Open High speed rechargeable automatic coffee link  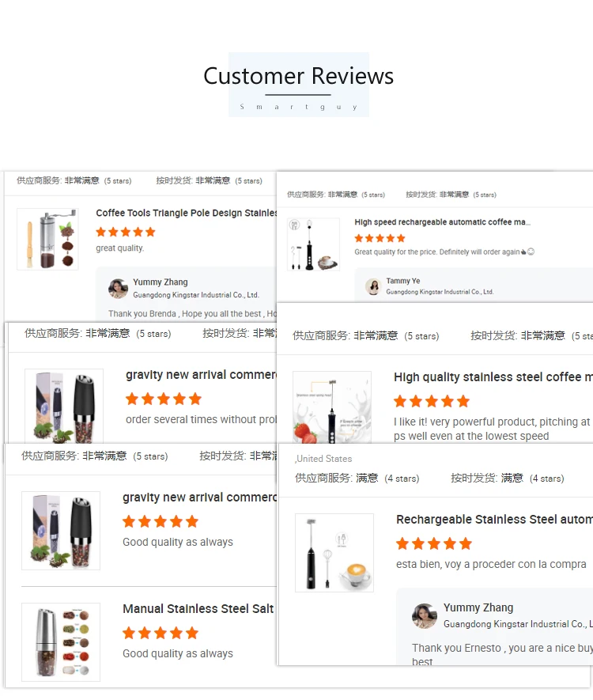(x=442, y=222)
